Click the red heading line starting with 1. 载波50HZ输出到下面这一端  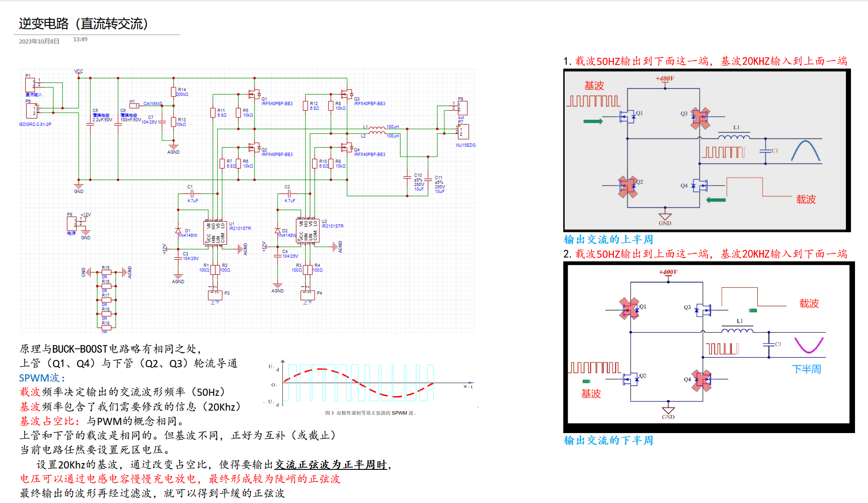(x=705, y=61)
